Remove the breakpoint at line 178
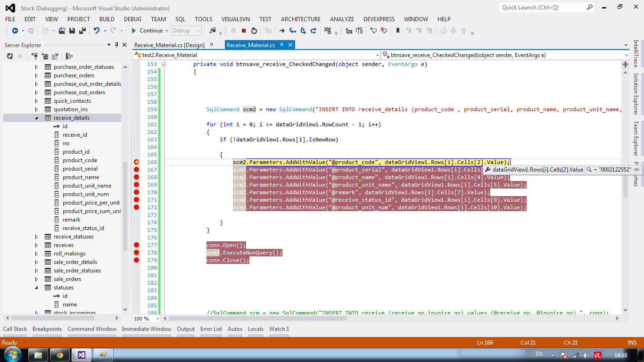 click(137, 253)
